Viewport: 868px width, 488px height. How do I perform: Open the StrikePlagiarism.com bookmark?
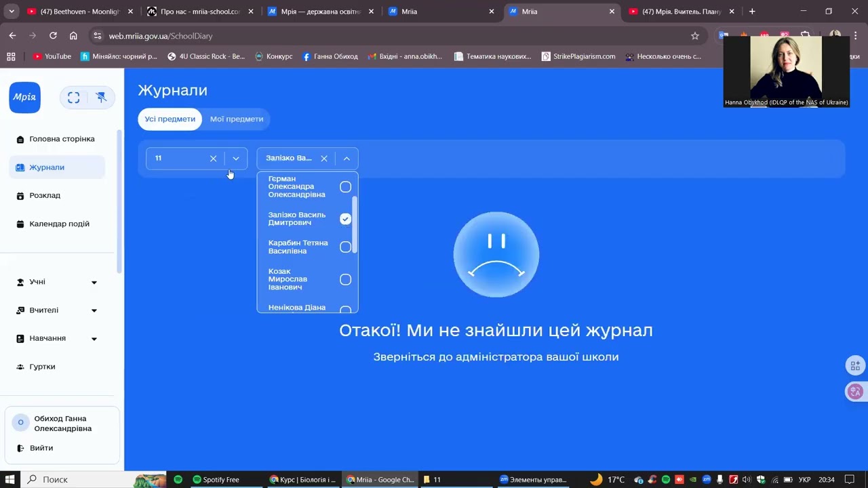click(578, 56)
